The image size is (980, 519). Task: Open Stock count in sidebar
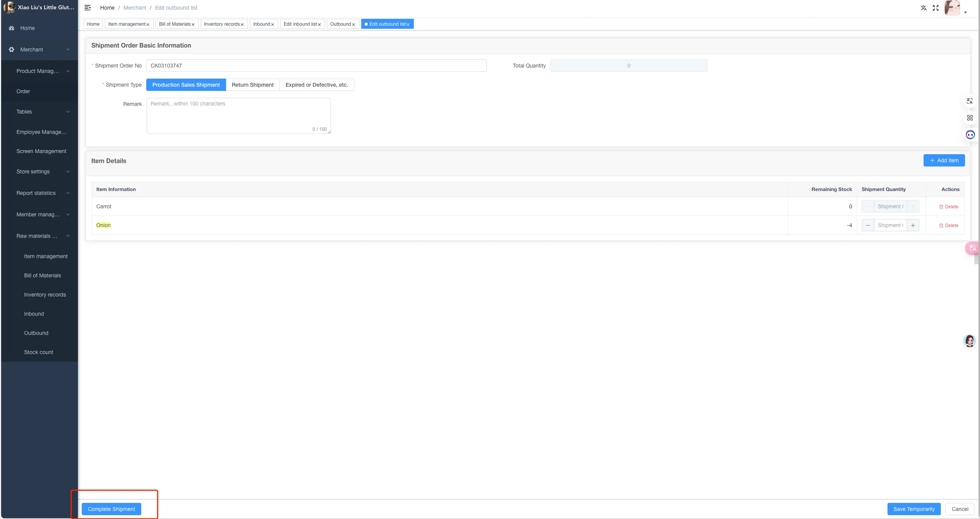pos(40,352)
